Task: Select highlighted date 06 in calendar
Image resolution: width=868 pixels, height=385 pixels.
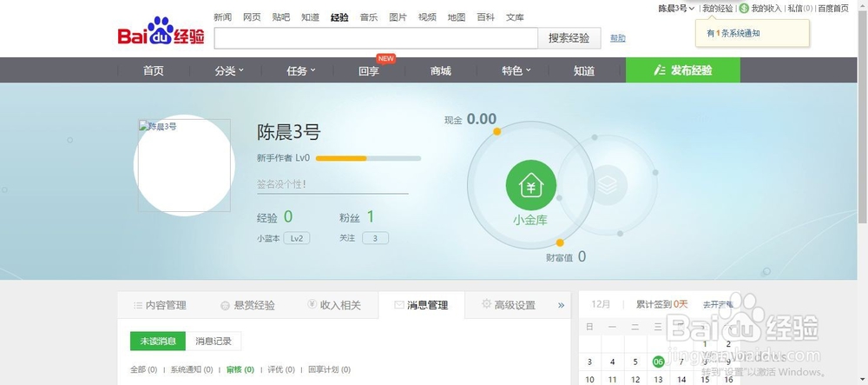Action: tap(658, 362)
